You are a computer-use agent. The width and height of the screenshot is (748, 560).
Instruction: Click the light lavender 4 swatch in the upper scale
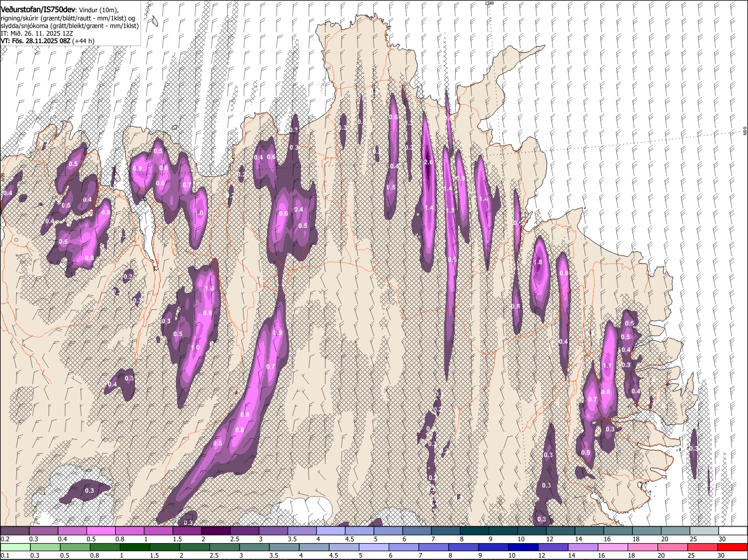(331, 530)
